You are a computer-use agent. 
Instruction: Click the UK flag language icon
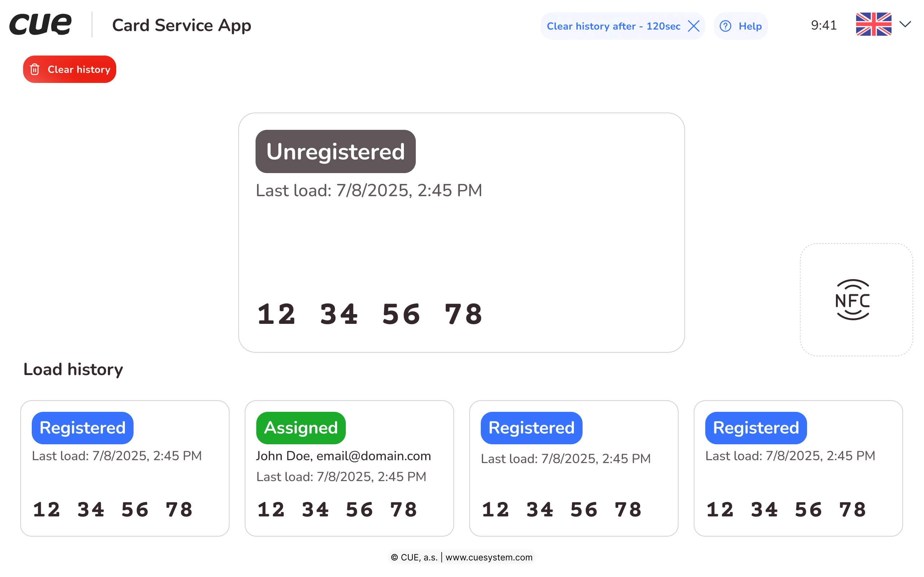click(873, 25)
